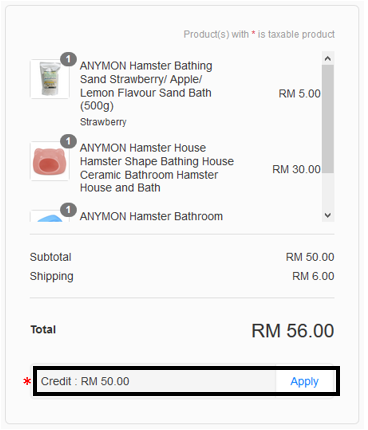Open the bathing sand product thumbnail
This screenshot has width=368, height=430.
(x=50, y=79)
